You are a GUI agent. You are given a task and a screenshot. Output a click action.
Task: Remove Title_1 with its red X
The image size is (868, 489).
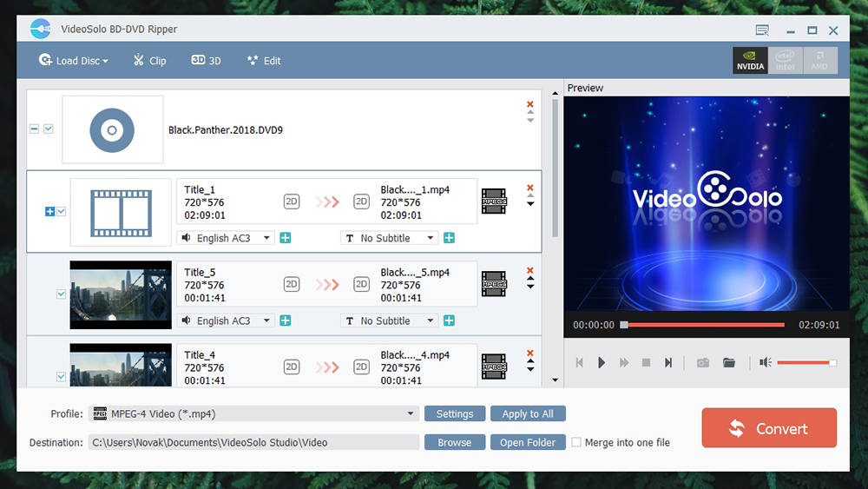tap(530, 188)
